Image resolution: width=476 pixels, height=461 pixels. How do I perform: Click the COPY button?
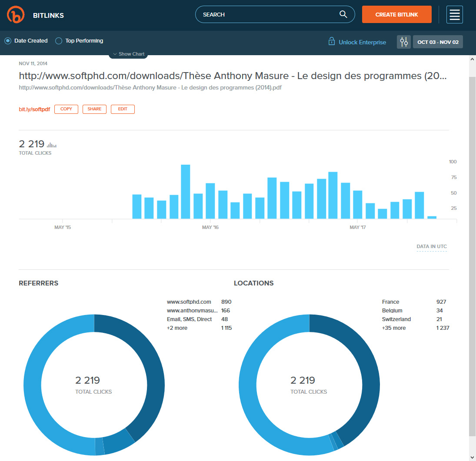pyautogui.click(x=66, y=109)
